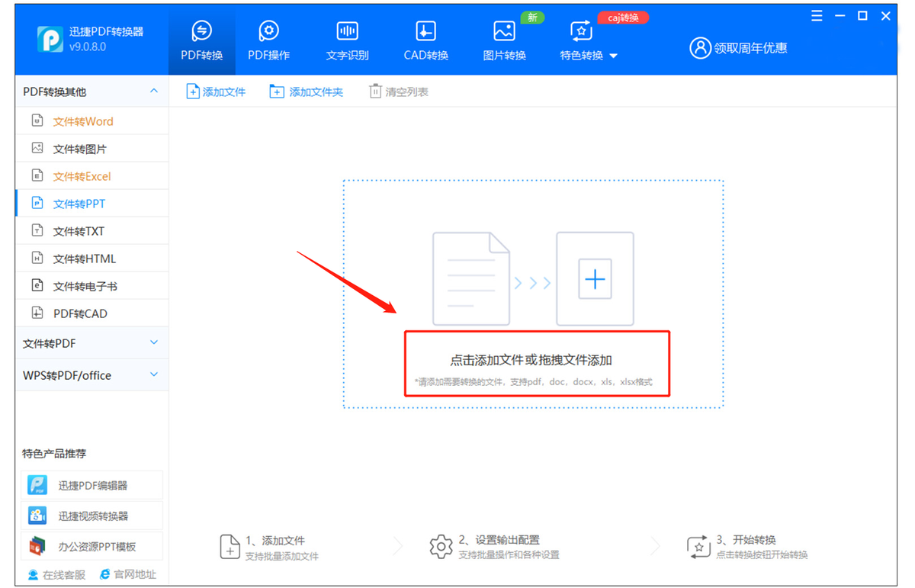Viewport: 915px width, 588px height.
Task: Open the PDF转换 tab
Action: point(202,41)
